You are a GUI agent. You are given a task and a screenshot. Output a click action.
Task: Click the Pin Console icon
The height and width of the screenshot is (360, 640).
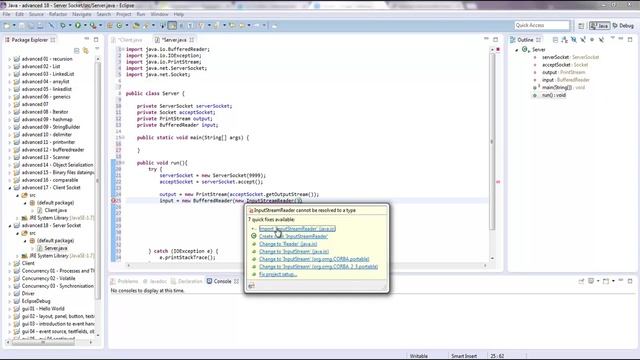(581, 281)
